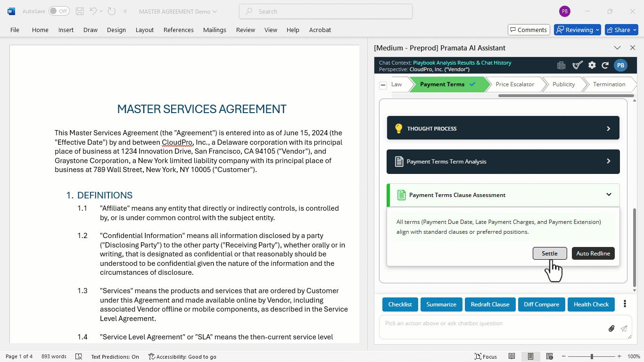Open the three-dot more actions menu
The image size is (644, 362).
[x=625, y=304]
